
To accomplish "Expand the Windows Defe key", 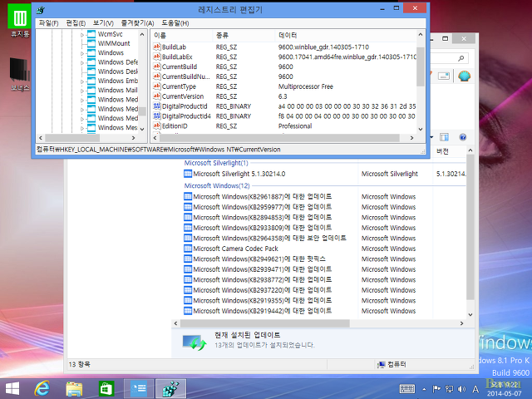I will click(x=82, y=63).
